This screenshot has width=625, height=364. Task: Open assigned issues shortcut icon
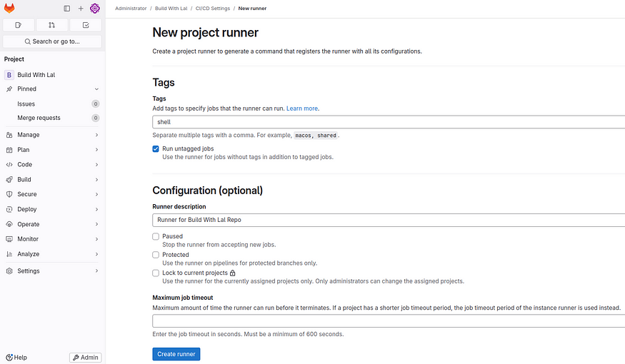(19, 25)
